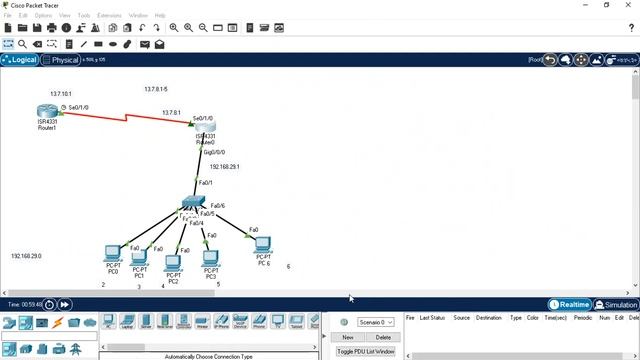
Task: Open Network Information toolbar icon
Action: (x=66, y=28)
